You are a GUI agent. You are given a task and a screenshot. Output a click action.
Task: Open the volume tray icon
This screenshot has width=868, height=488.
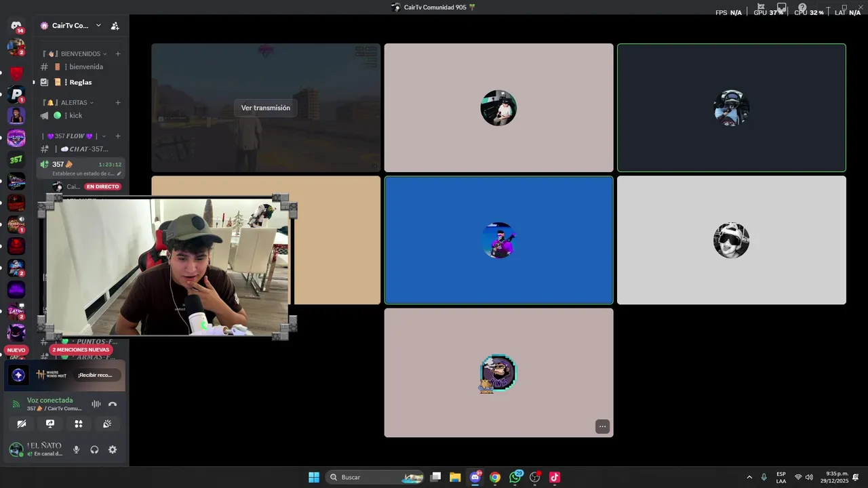click(x=809, y=477)
